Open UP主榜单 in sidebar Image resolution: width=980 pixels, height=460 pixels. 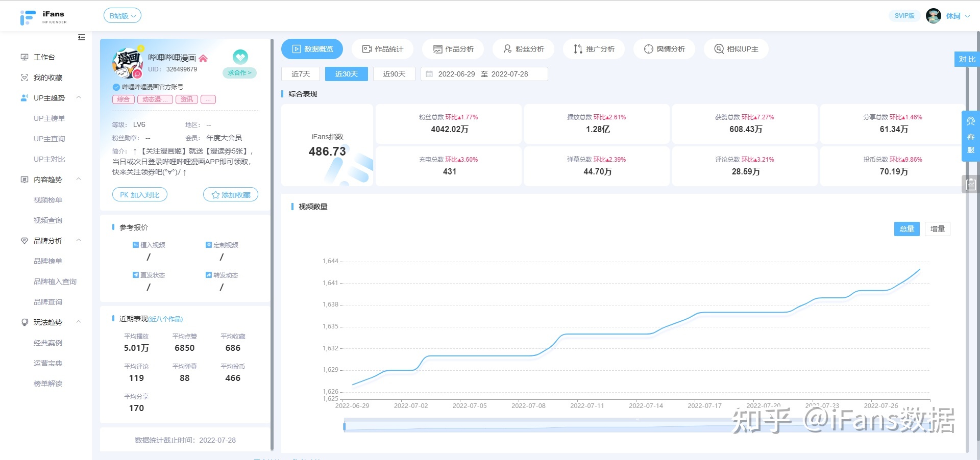click(50, 118)
